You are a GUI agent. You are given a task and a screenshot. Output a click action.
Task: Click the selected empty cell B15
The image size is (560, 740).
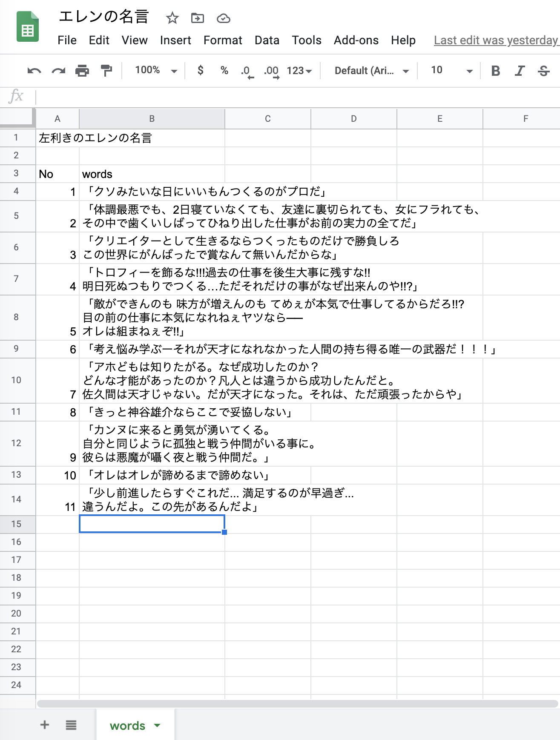click(152, 524)
